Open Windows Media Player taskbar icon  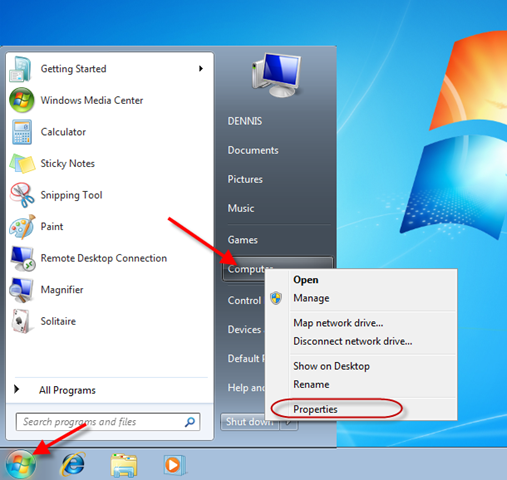coord(174,465)
